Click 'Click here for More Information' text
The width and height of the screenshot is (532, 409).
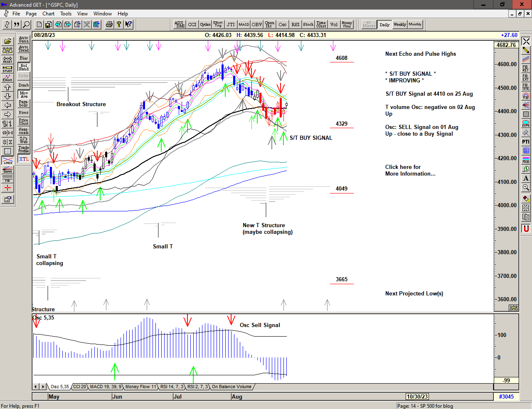click(x=410, y=170)
